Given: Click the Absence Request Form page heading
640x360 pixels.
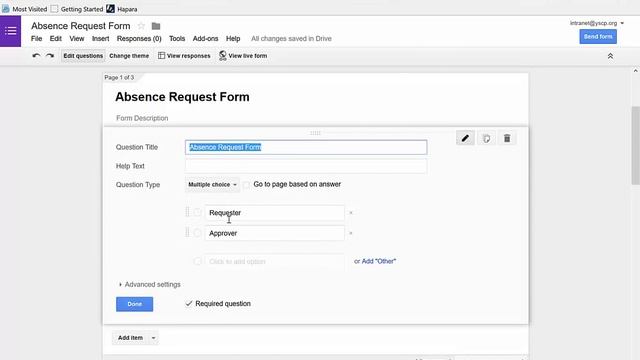Looking at the screenshot, I should [182, 97].
